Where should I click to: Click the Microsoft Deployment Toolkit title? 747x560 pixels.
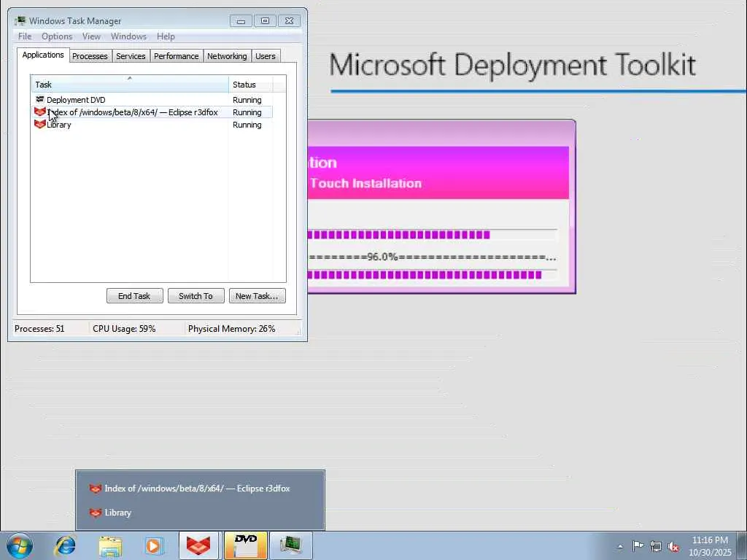tap(512, 65)
